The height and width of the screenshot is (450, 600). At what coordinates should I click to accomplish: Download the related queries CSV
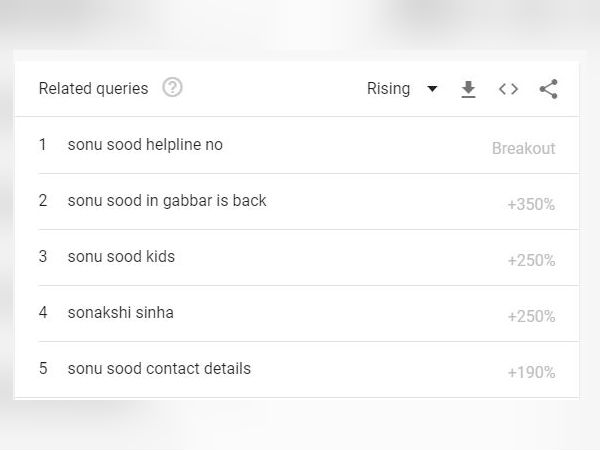tap(468, 89)
